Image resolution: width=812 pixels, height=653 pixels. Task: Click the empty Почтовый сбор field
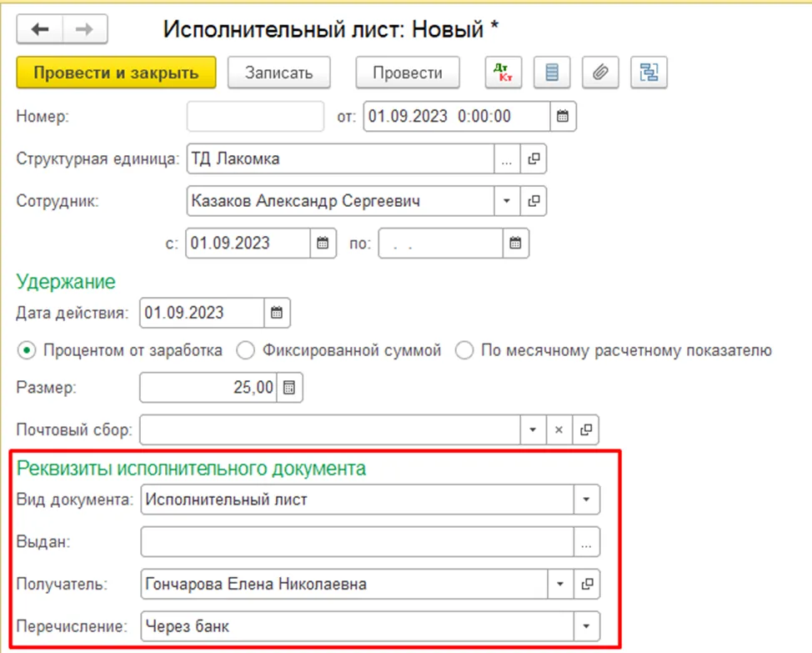click(x=330, y=429)
